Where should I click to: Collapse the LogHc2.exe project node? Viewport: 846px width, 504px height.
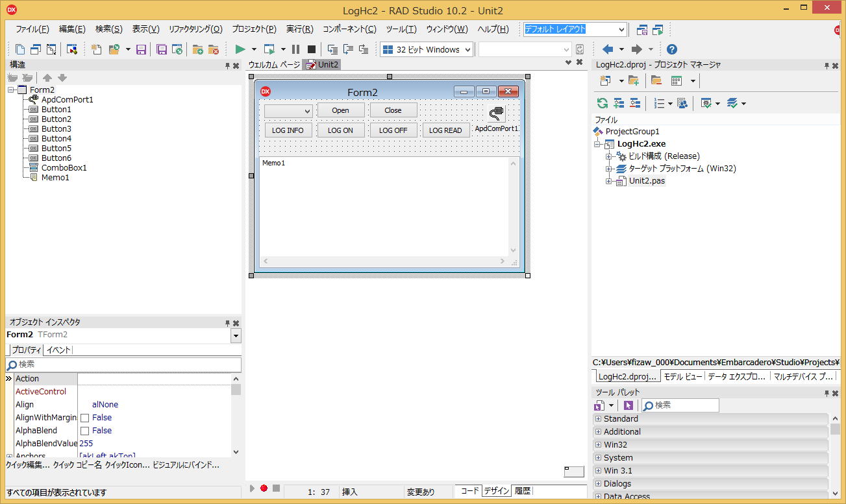(597, 144)
